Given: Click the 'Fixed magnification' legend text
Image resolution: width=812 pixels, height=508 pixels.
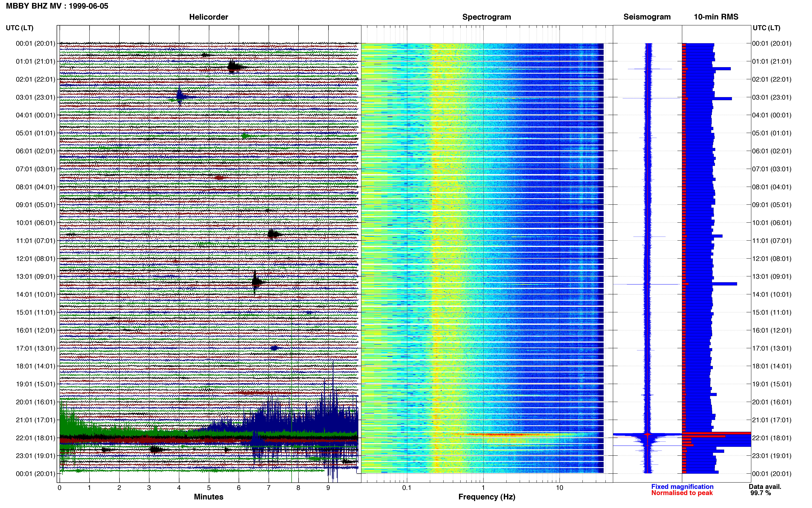Looking at the screenshot, I should [x=682, y=487].
